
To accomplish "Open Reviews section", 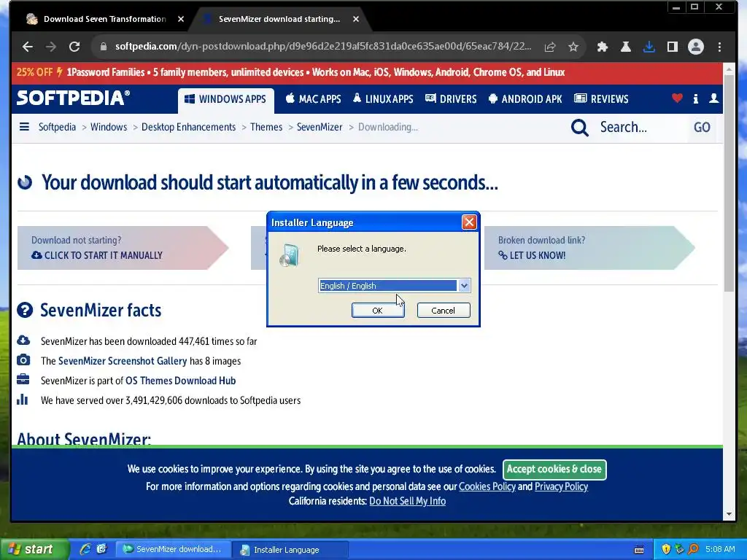I will pyautogui.click(x=601, y=99).
